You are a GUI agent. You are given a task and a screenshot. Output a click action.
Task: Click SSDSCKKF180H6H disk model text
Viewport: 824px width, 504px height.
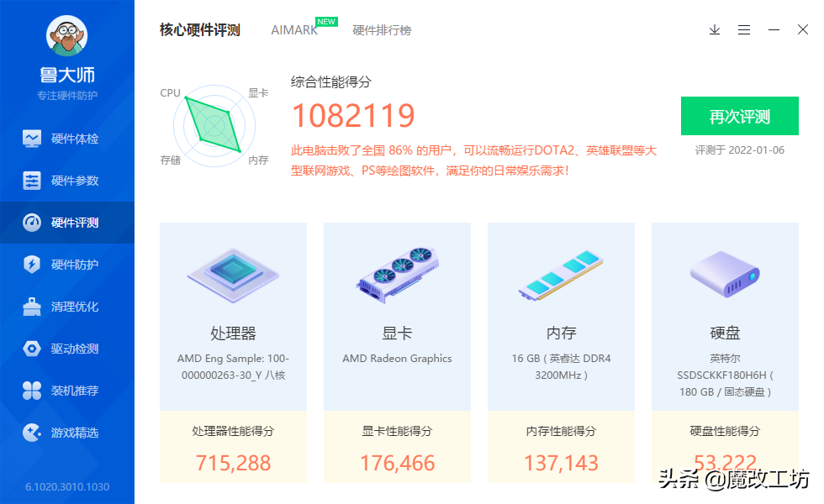point(725,375)
